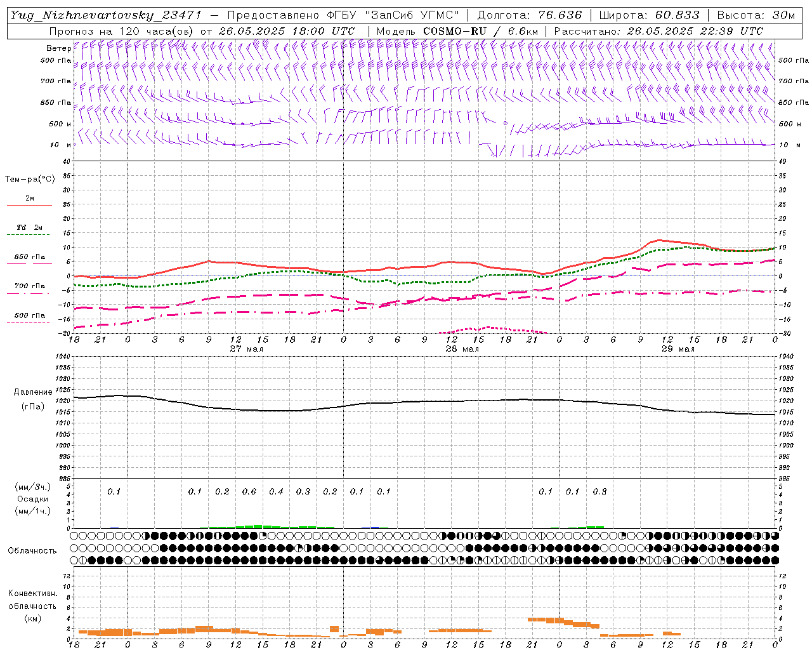812x650 pixels.
Task: Click the Рассчитано: 26.05.2025 22:39 UTC timestamp
Action: pos(658,31)
